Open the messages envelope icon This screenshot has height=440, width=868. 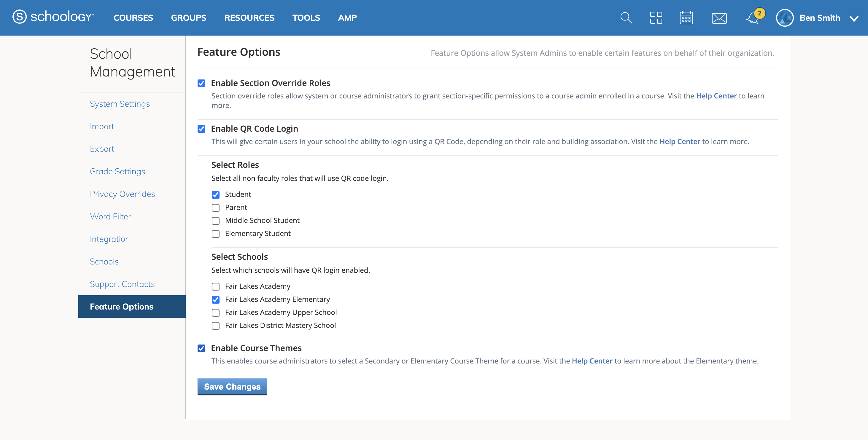pyautogui.click(x=719, y=18)
